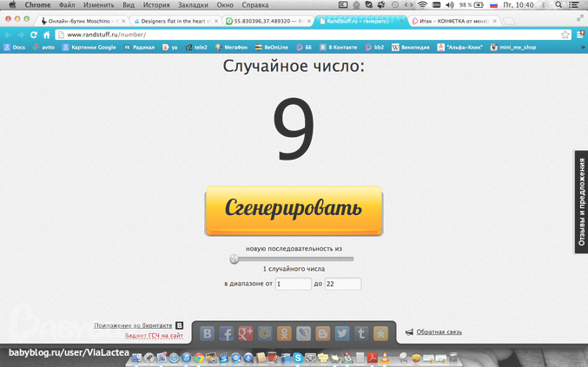Bookmark the page with the address bar star
Image resolution: width=588 pixels, height=367 pixels.
pos(565,34)
